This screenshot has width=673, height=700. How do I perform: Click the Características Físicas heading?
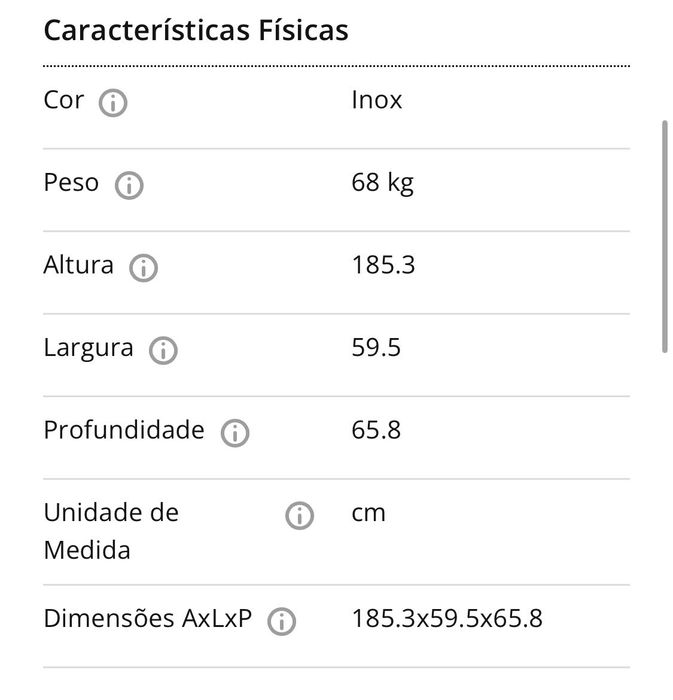tap(196, 30)
